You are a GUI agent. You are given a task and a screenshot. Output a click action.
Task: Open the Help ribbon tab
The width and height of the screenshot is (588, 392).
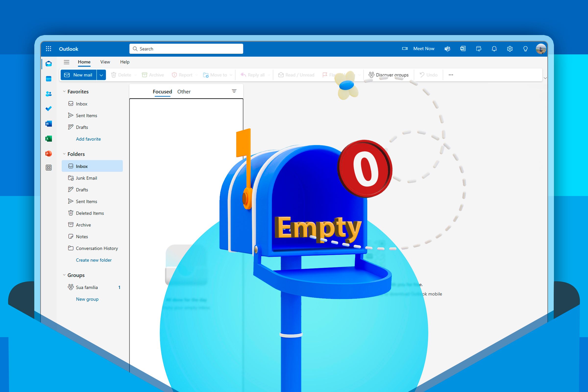pyautogui.click(x=125, y=62)
